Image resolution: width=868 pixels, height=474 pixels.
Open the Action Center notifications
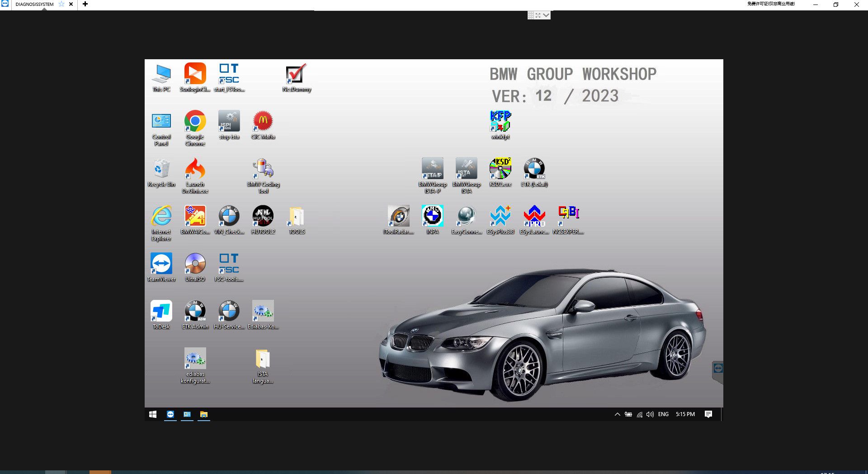[708, 414]
